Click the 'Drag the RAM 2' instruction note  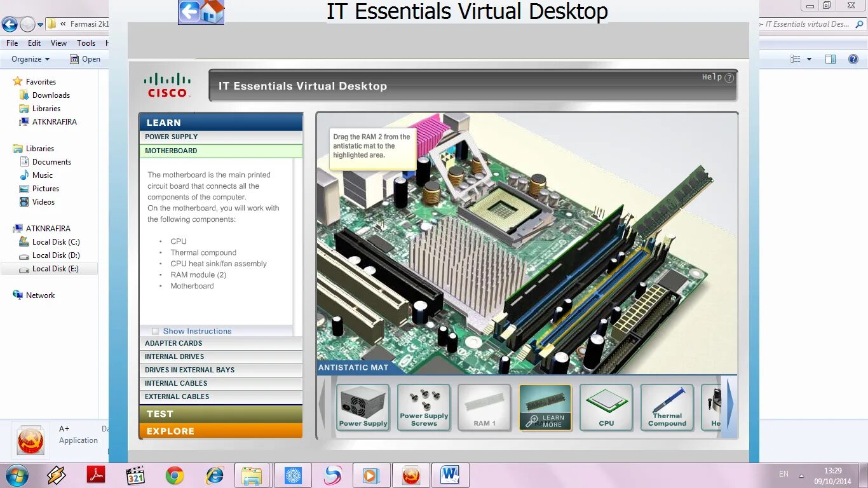372,149
